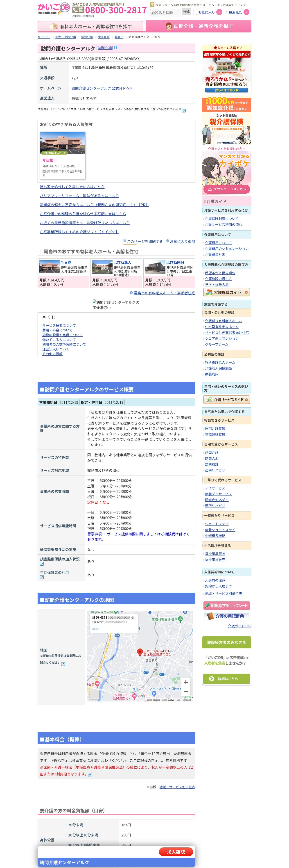The width and height of the screenshot is (289, 868).
Task: Click 介護の用語辞典 button
Action: pyautogui.click(x=226, y=616)
